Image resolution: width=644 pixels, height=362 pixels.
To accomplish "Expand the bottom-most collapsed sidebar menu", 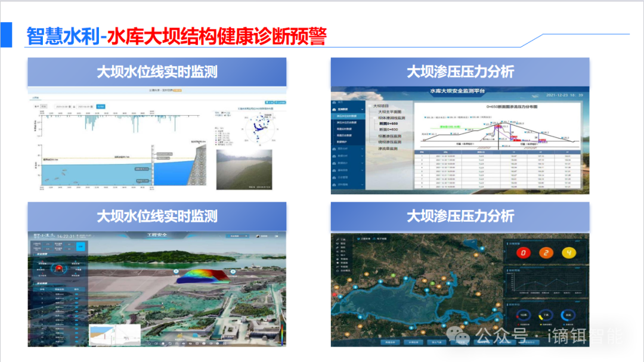I will 348,185.
